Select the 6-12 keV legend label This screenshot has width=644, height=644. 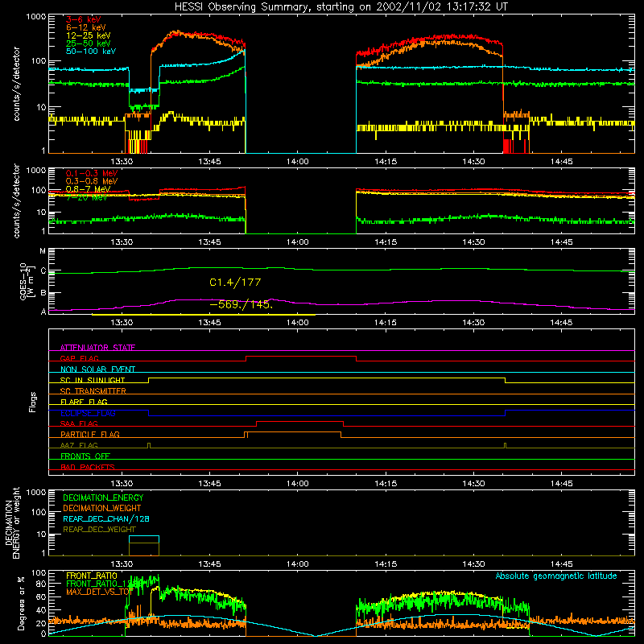point(85,27)
